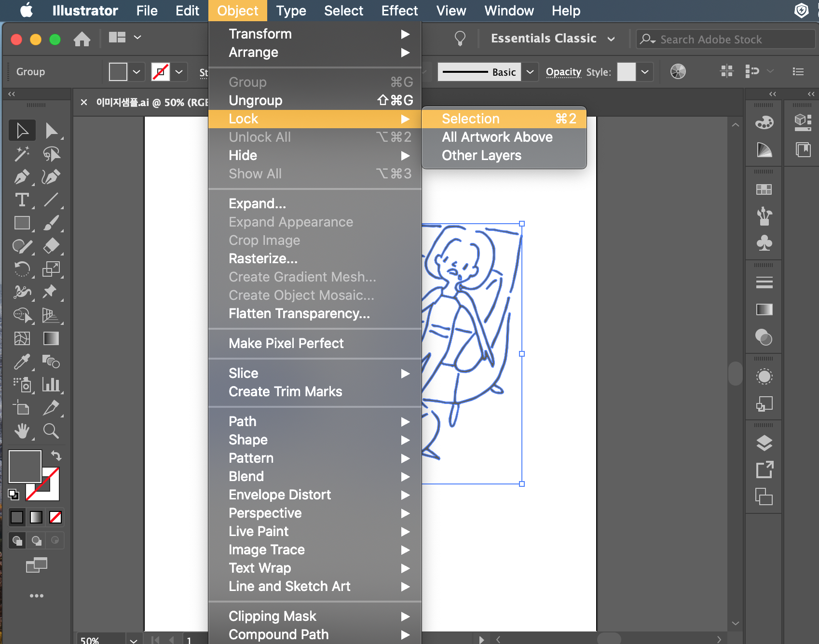Enable Draw Normal mode
This screenshot has width=819, height=644.
pyautogui.click(x=17, y=540)
